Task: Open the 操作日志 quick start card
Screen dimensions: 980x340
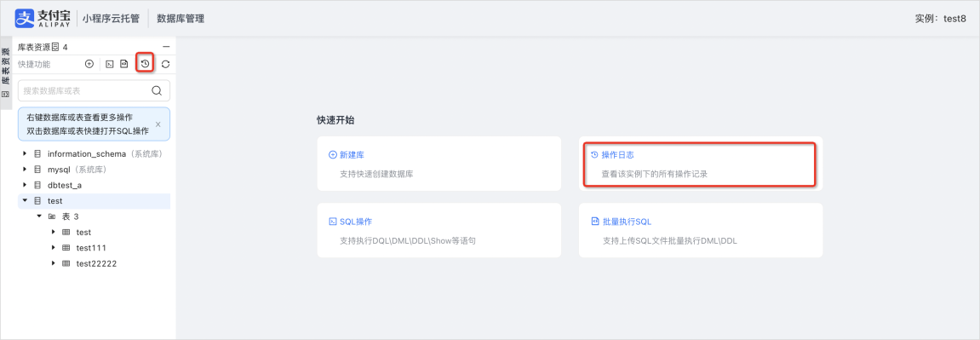Action: (701, 164)
